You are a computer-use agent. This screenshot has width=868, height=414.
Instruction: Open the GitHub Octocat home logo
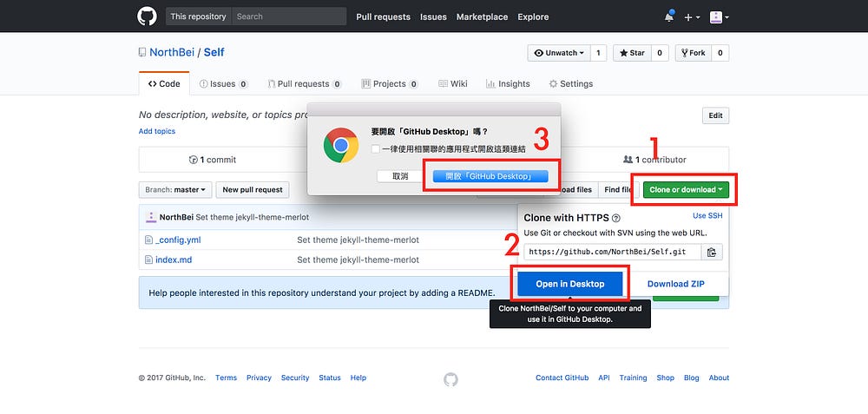click(148, 16)
